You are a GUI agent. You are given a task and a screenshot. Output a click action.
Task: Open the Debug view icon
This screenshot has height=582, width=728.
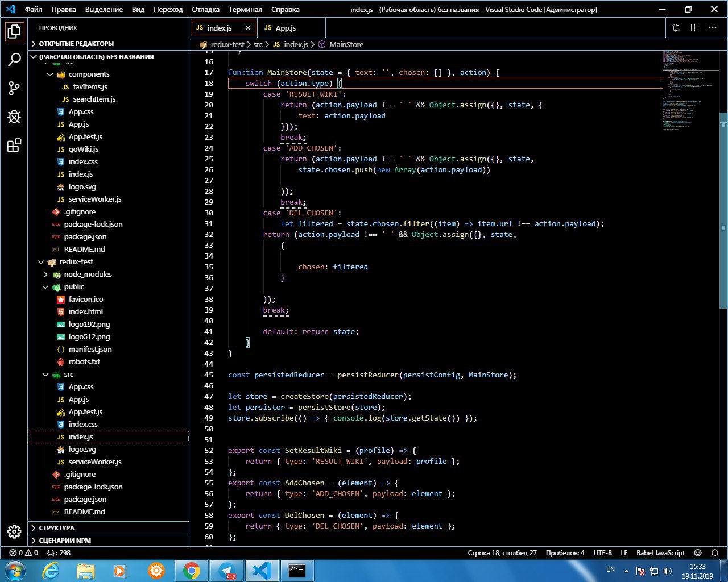pos(14,117)
